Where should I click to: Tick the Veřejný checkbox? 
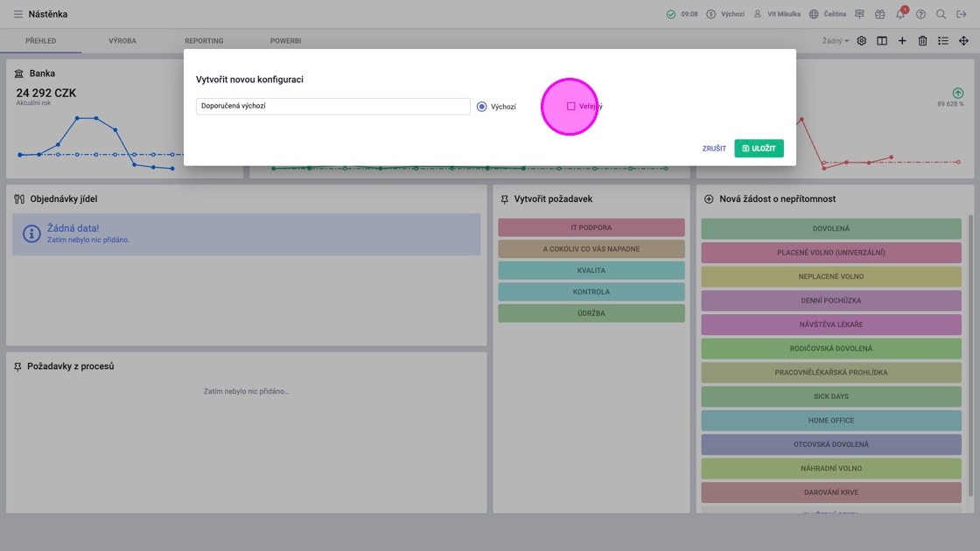point(570,106)
